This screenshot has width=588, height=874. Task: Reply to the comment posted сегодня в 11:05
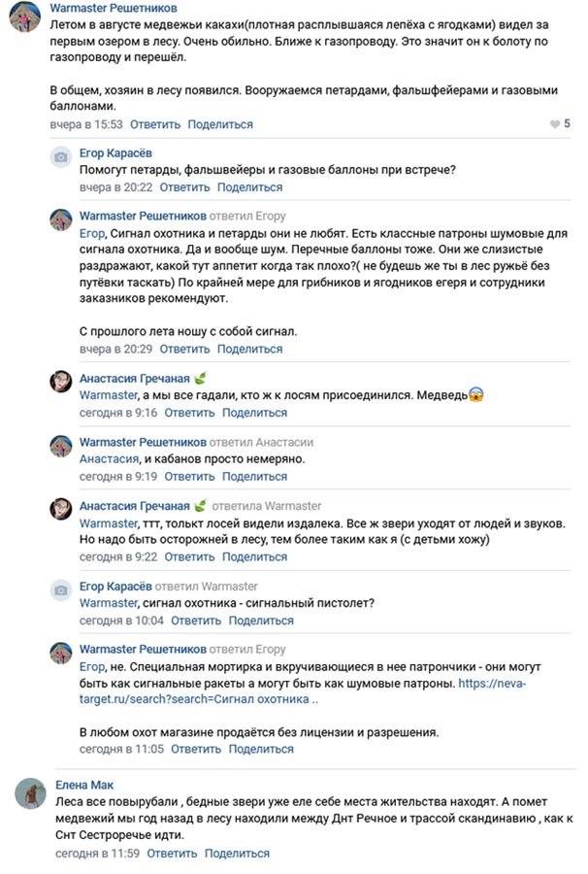click(196, 750)
